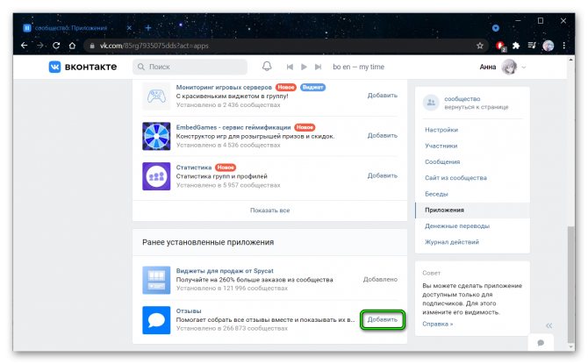Image resolution: width=588 pixels, height=364 pixels.
Task: Open the Extensions puzzle icon
Action: point(516,46)
